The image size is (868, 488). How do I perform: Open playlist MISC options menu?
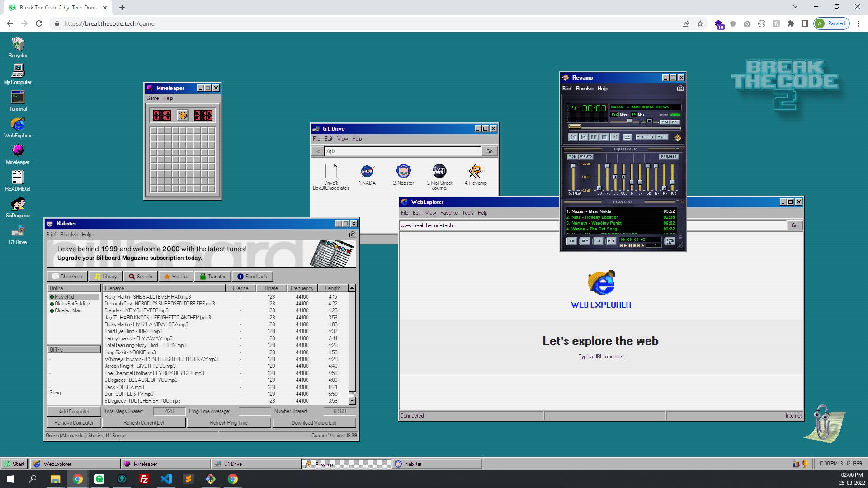(611, 241)
